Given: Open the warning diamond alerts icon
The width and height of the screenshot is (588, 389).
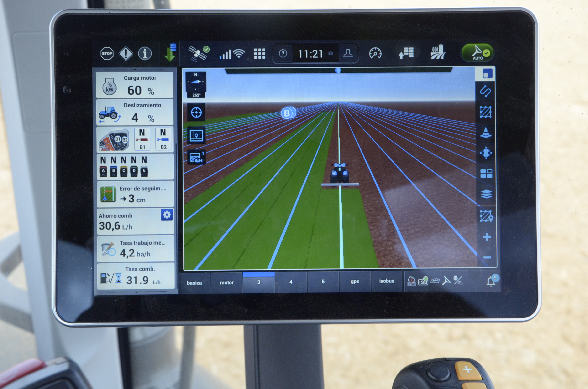Looking at the screenshot, I should 126,54.
